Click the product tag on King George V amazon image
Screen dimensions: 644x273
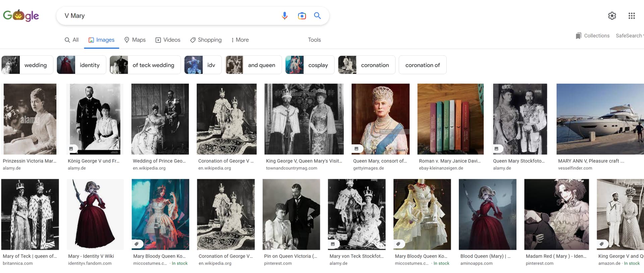point(602,244)
